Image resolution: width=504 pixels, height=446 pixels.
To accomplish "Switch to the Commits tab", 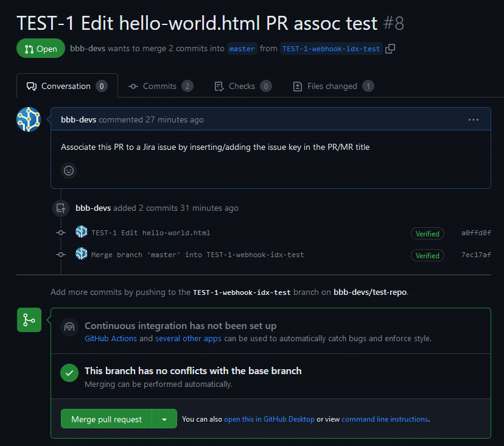I will tap(160, 87).
